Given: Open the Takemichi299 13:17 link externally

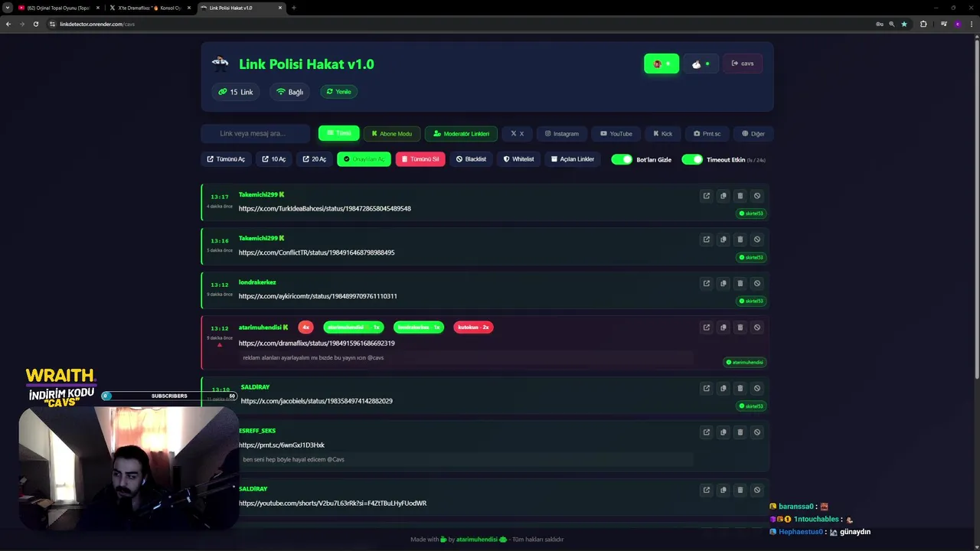Looking at the screenshot, I should click(x=706, y=196).
